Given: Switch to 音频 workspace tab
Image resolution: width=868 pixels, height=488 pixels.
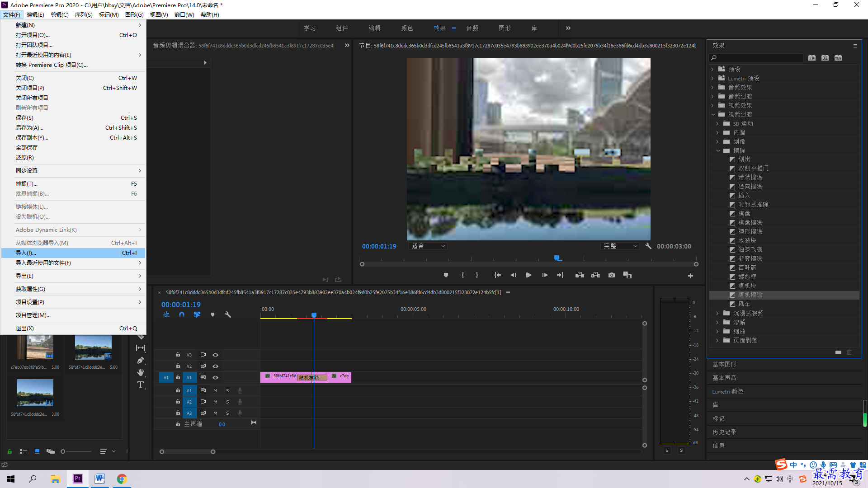Looking at the screenshot, I should (472, 28).
